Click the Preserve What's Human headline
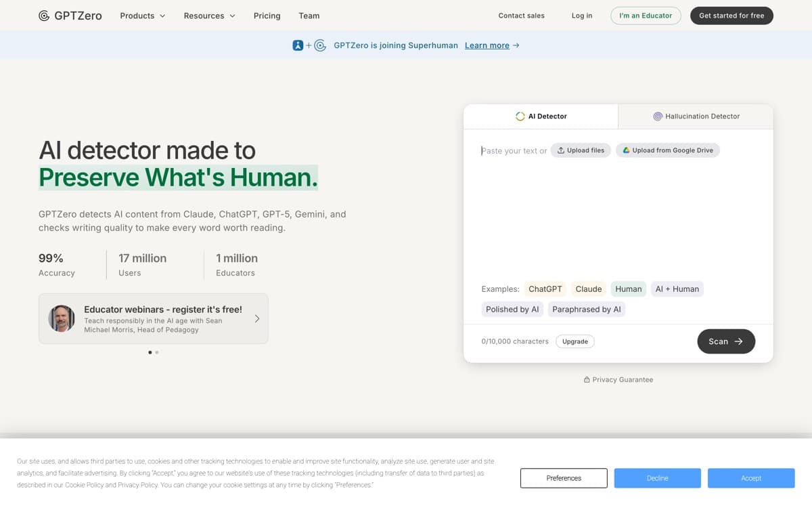 click(x=178, y=177)
